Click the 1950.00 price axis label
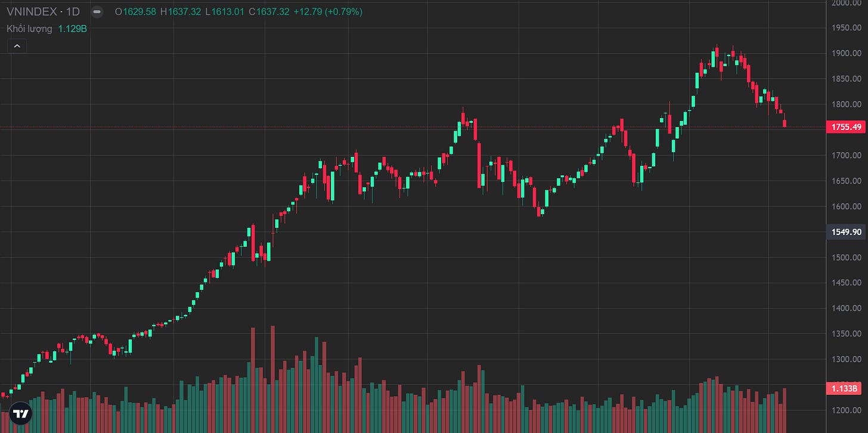This screenshot has height=433, width=868. (x=848, y=28)
